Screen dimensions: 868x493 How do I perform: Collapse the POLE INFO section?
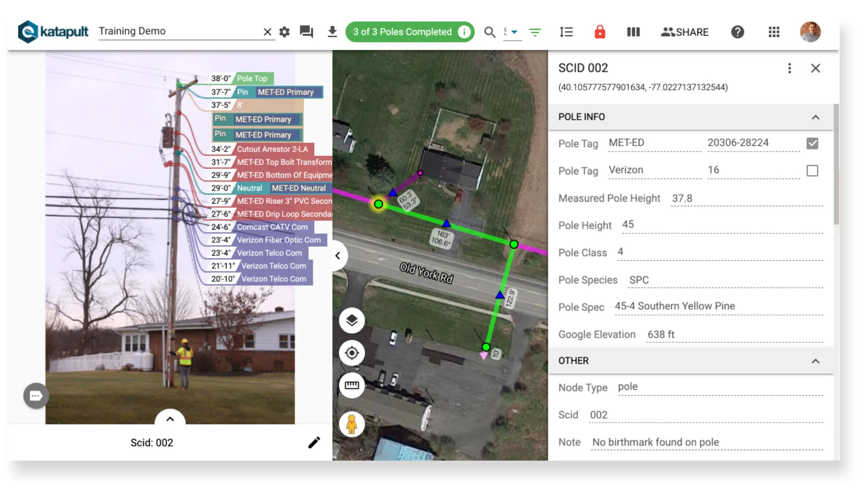[815, 117]
